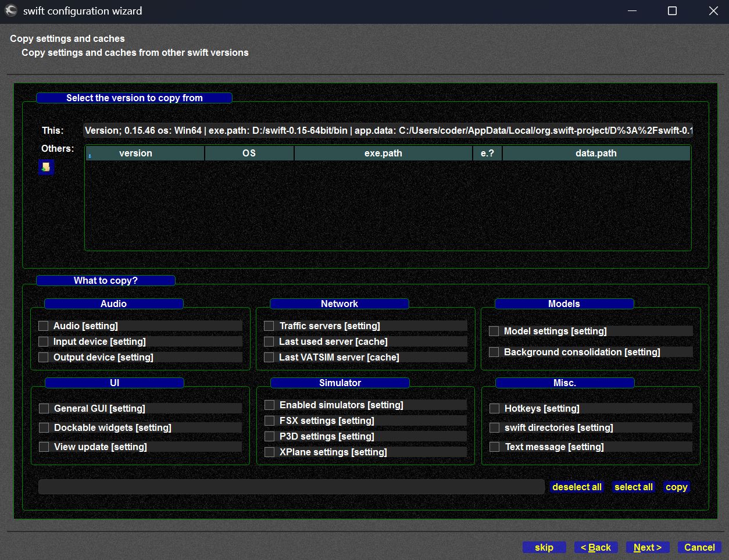
Task: Tick swift directories [setting]
Action: (495, 427)
